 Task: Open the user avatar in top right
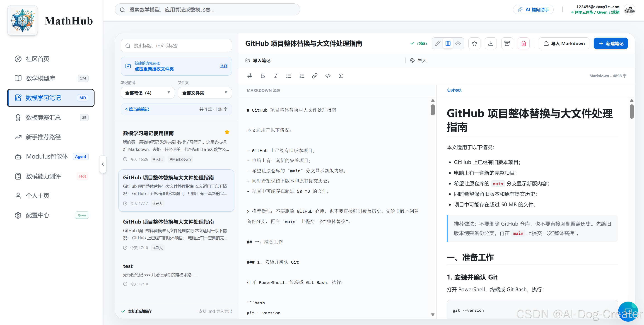[x=629, y=10]
